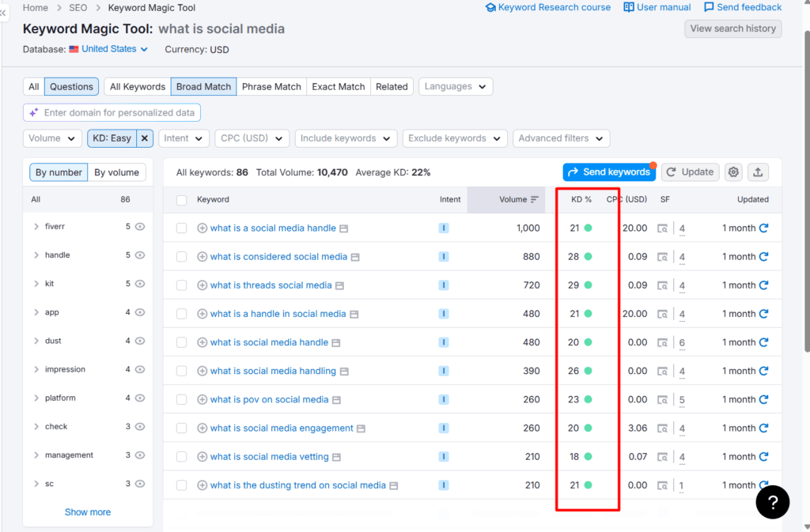The height and width of the screenshot is (532, 810).
Task: Change database country United States
Action: pos(114,49)
